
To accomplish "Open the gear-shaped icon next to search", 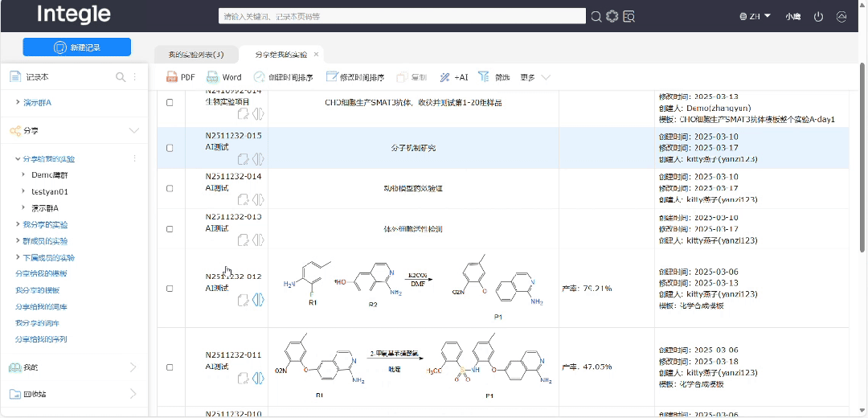I will tap(612, 17).
